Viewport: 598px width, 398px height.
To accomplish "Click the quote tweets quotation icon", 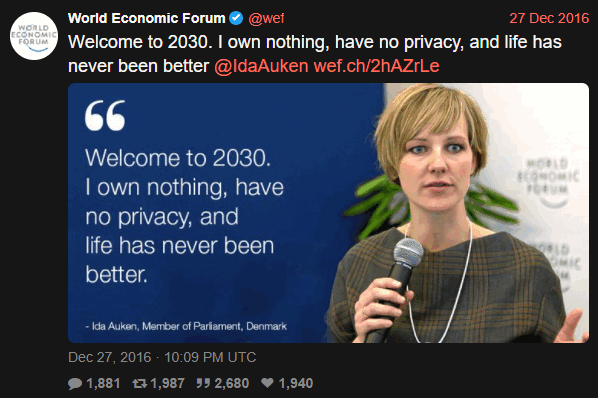I will click(x=203, y=383).
